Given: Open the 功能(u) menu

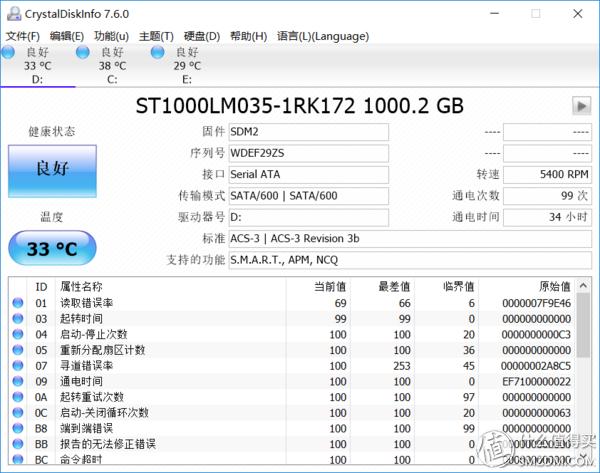Looking at the screenshot, I should click(x=111, y=36).
